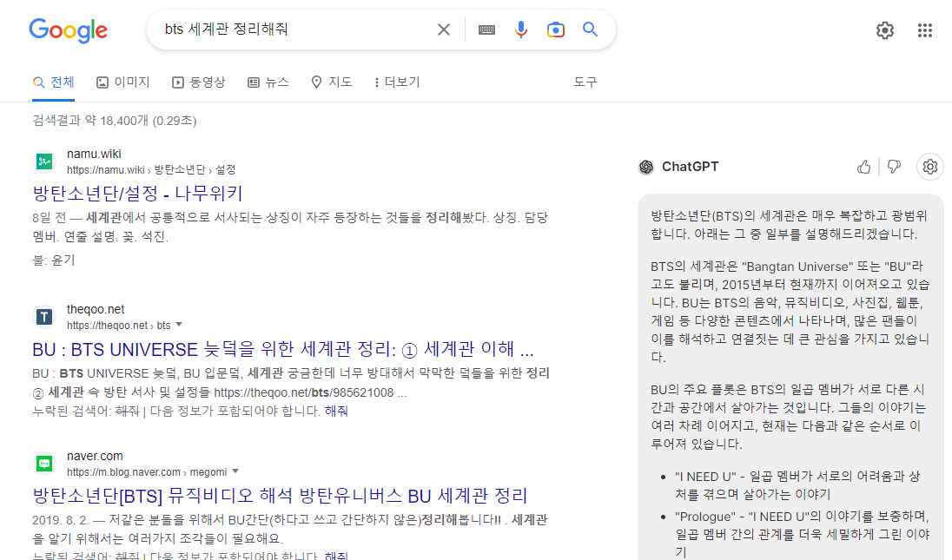
Task: Expand the dropdown arrow next to megomi URL
Action: [x=235, y=471]
